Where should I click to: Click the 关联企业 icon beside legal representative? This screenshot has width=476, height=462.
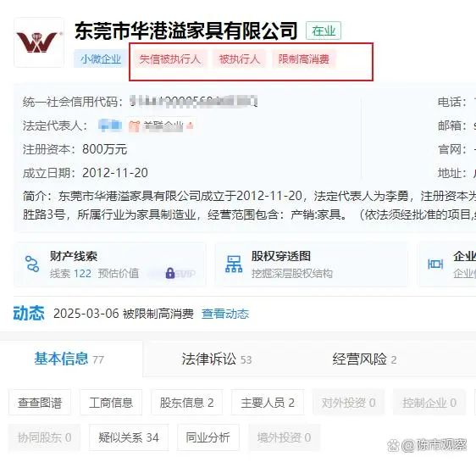(x=134, y=125)
